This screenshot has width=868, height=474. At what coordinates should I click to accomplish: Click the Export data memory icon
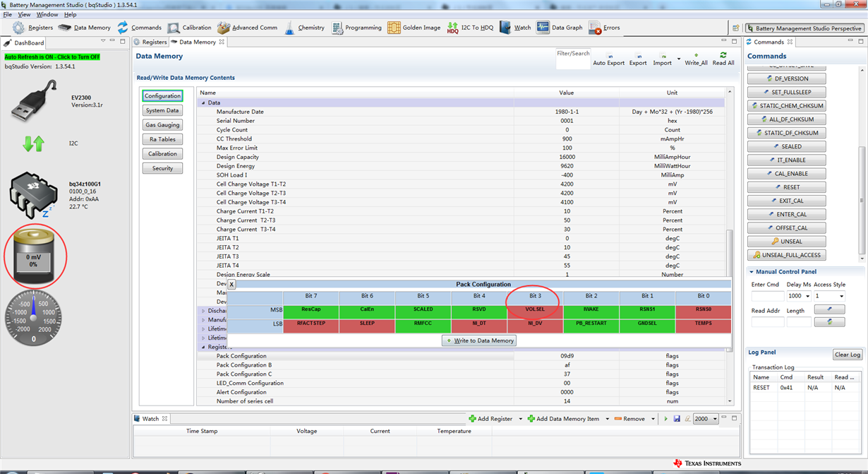click(x=638, y=56)
